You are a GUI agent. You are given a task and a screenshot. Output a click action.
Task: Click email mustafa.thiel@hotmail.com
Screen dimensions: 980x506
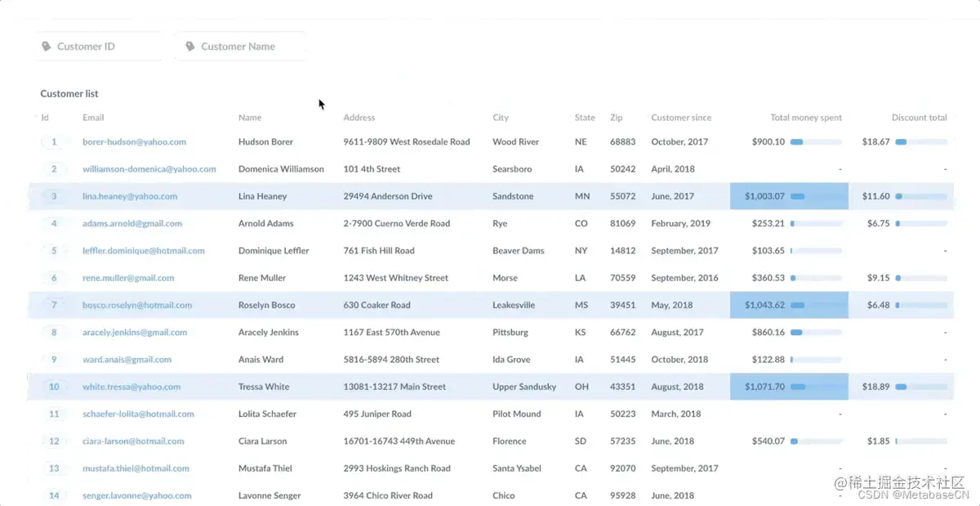(136, 468)
